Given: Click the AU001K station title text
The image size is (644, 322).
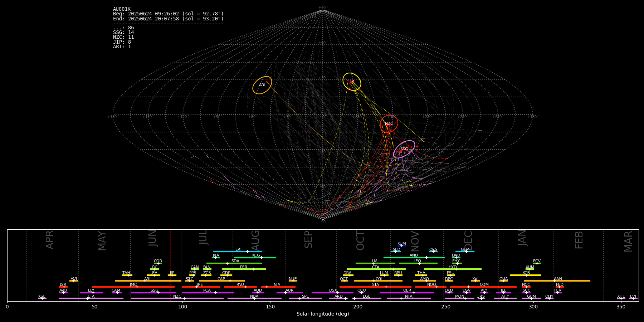Looking at the screenshot, I should [122, 9].
